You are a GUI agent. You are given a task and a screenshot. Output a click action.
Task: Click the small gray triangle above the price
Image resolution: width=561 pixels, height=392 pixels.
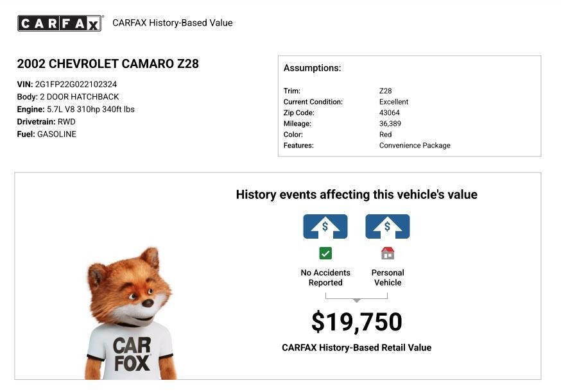[357, 300]
